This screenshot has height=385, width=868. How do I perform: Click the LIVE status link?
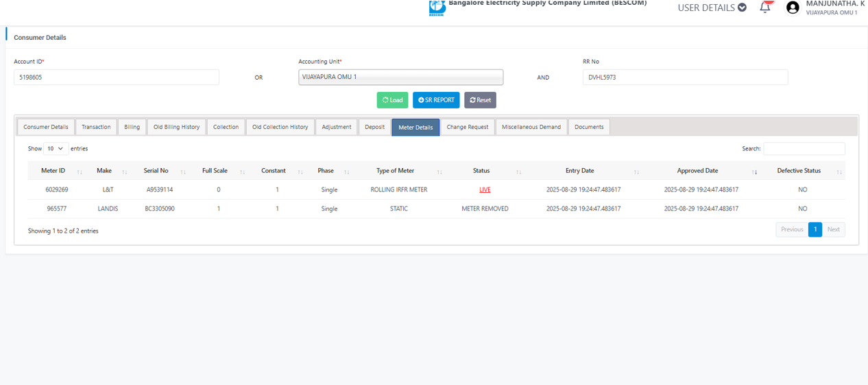click(485, 189)
